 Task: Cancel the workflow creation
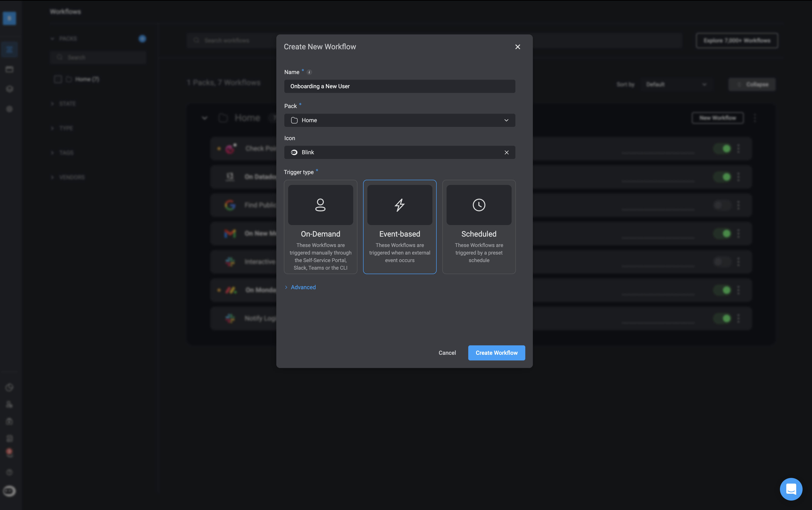click(447, 353)
